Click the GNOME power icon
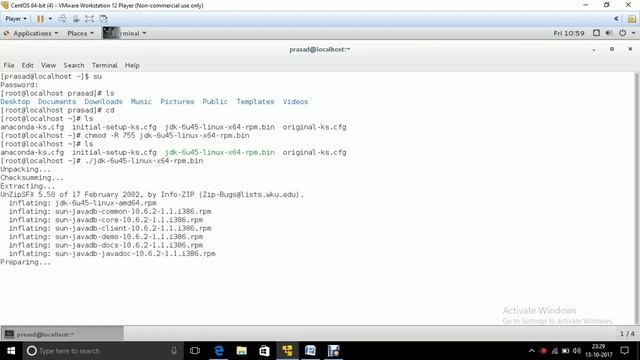Screen dimensions: 640x360 pyautogui.click(x=622, y=33)
